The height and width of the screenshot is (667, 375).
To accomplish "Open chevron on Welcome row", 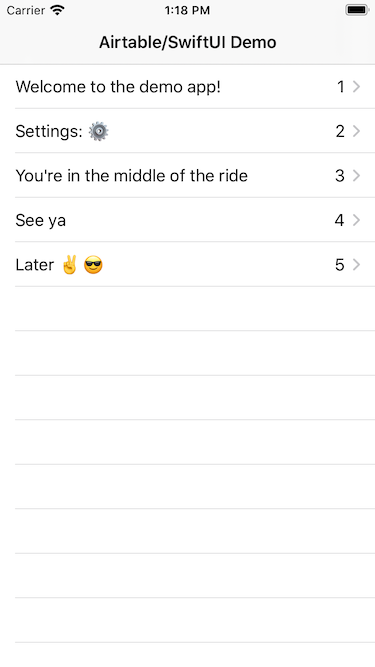I will tap(356, 87).
